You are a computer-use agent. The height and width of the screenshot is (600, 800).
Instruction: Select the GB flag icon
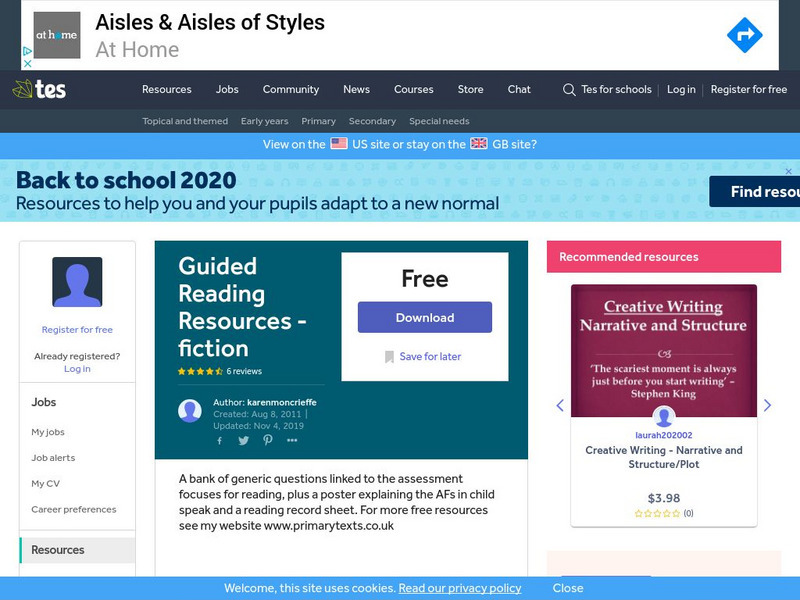tap(479, 143)
